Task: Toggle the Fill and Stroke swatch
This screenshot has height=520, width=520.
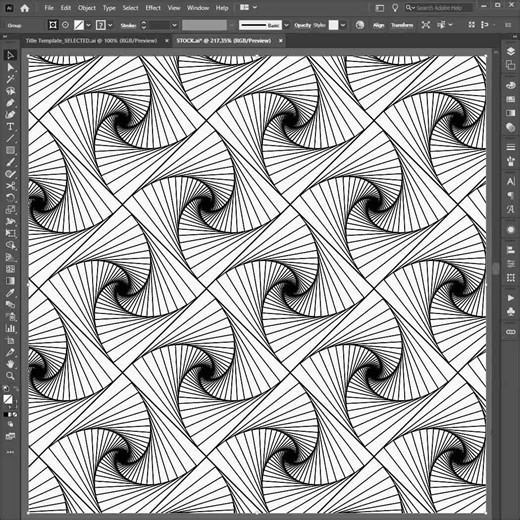Action: (x=8, y=399)
